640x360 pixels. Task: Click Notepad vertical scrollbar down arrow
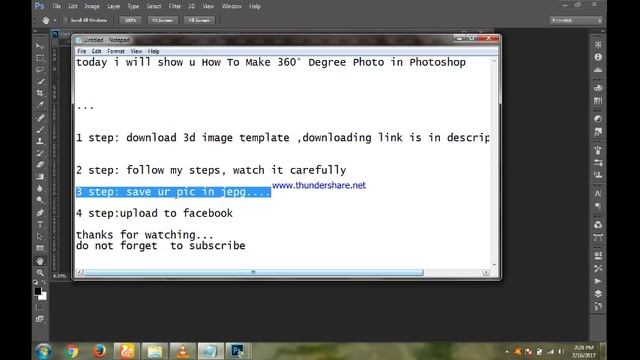click(494, 265)
